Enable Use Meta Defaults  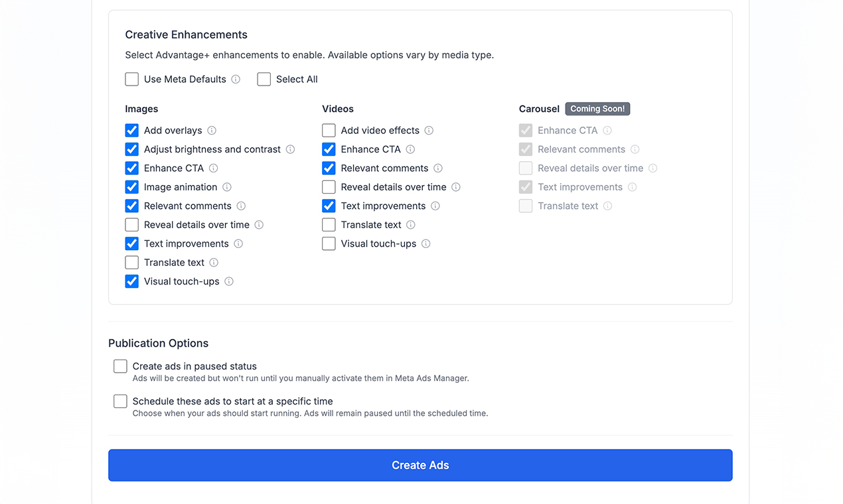pyautogui.click(x=131, y=79)
